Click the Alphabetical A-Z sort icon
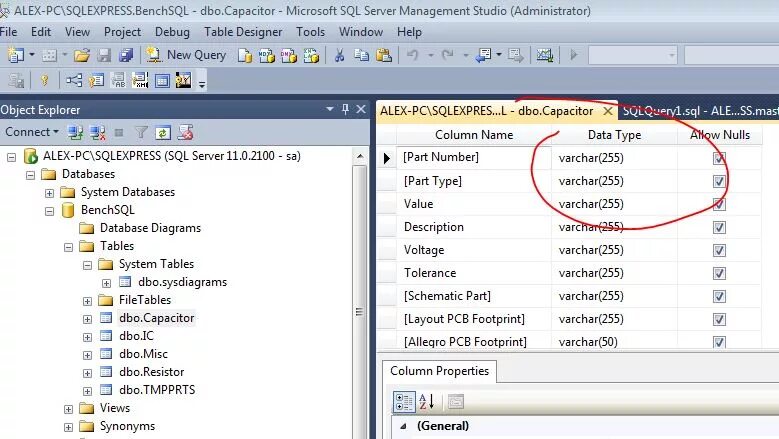The height and width of the screenshot is (439, 779). 427,401
